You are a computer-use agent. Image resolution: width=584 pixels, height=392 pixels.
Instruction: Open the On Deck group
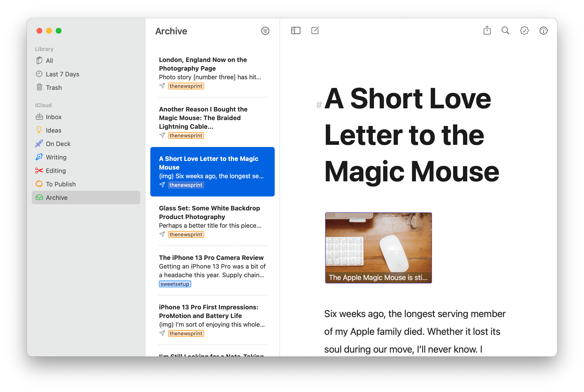[86, 144]
